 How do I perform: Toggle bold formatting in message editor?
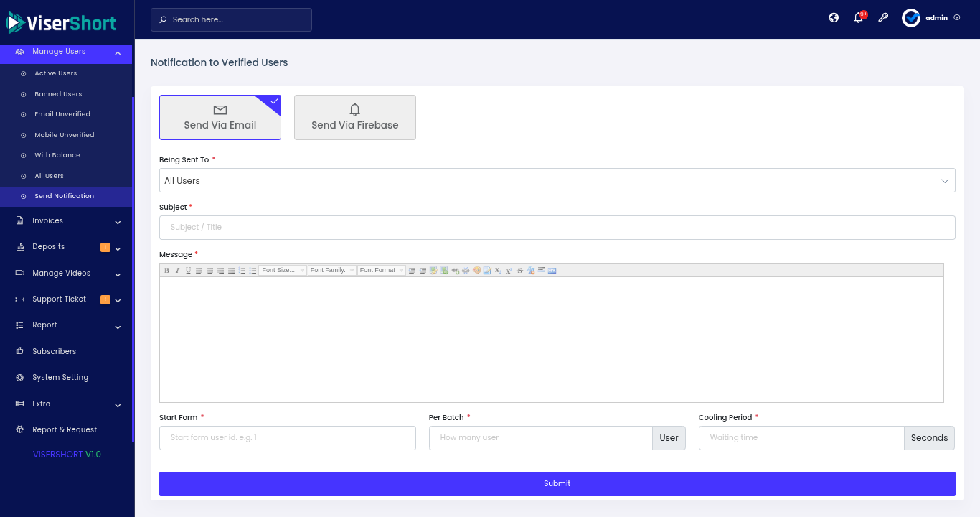coord(166,271)
